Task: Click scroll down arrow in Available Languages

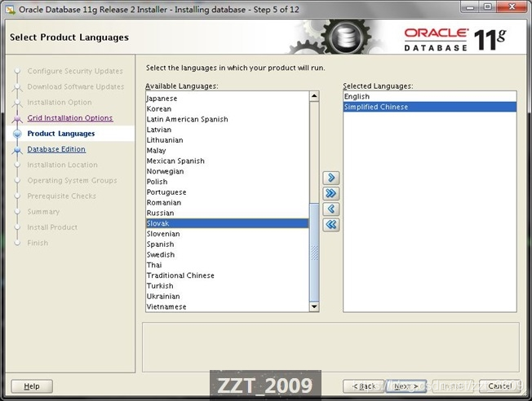Action: 314,306
